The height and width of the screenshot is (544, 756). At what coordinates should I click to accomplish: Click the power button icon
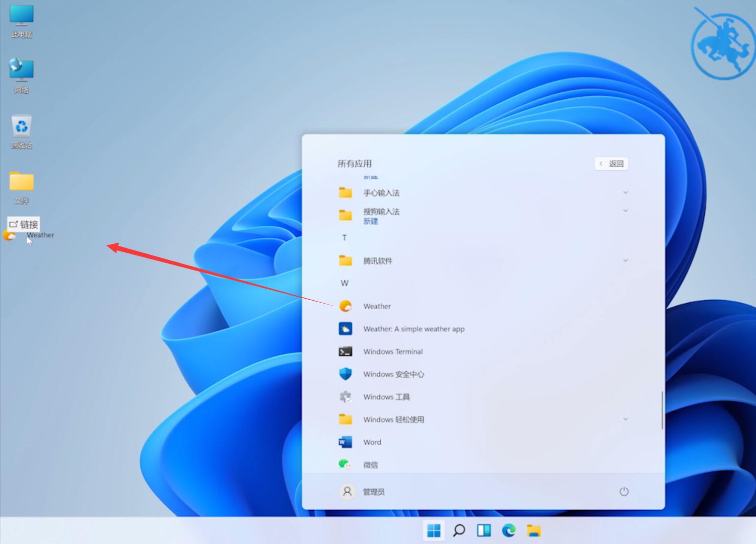tap(624, 492)
